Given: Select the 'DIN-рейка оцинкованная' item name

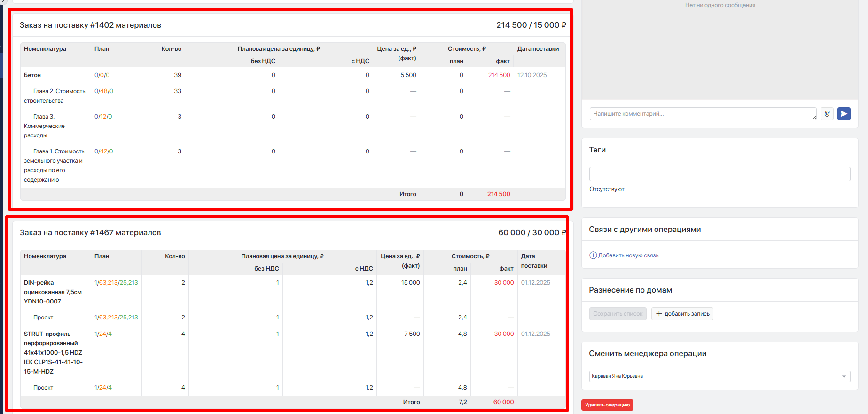Looking at the screenshot, I should click(53, 292).
